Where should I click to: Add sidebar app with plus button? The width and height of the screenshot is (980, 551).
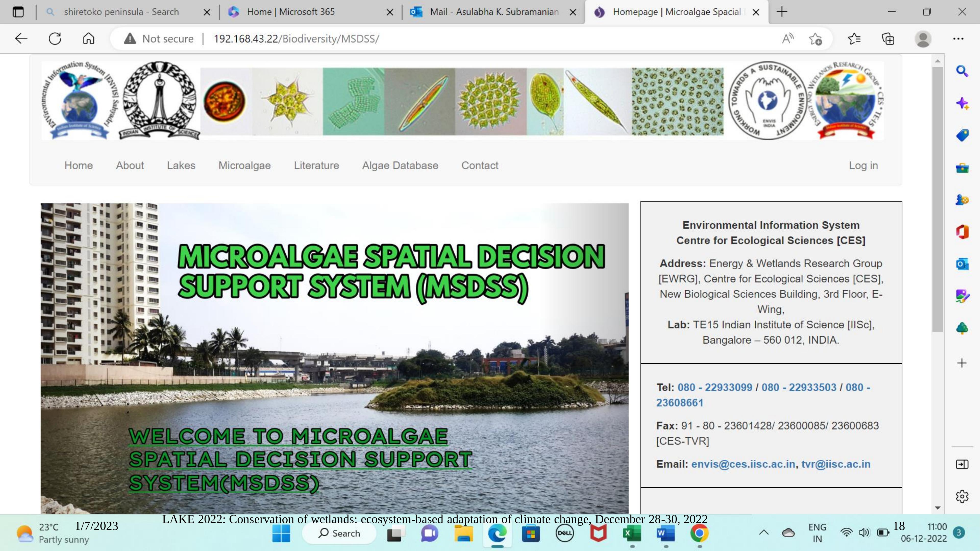pos(962,363)
